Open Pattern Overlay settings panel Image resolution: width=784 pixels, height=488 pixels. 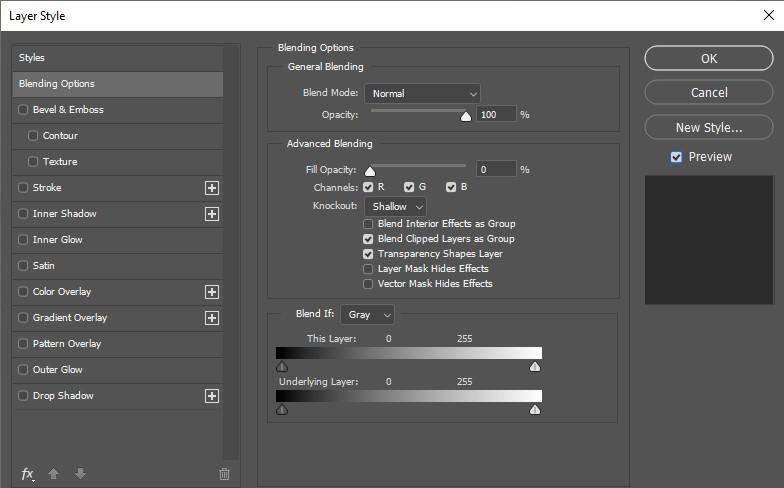[x=67, y=344]
